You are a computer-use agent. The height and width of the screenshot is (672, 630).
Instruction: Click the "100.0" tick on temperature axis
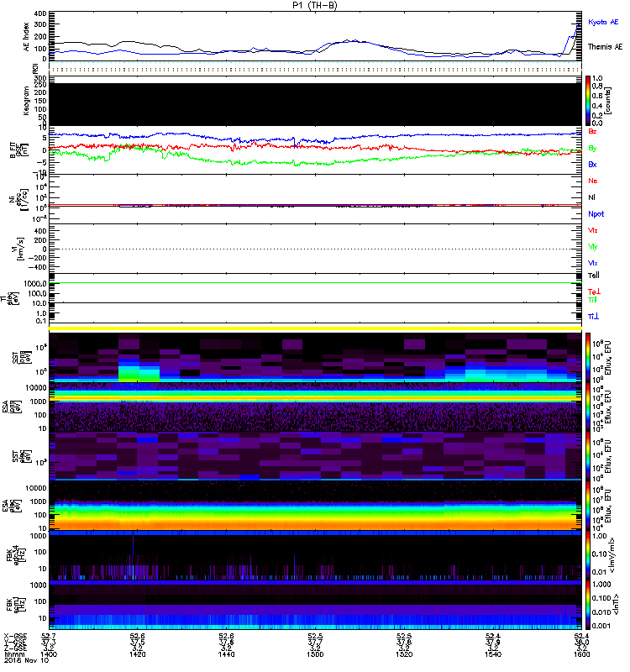tap(37, 293)
